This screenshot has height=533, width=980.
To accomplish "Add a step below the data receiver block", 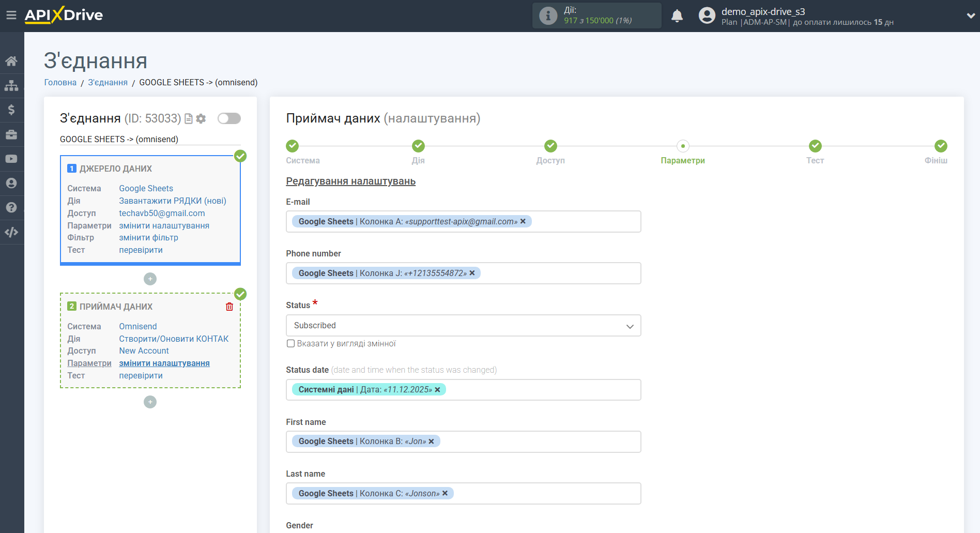I will click(x=150, y=402).
